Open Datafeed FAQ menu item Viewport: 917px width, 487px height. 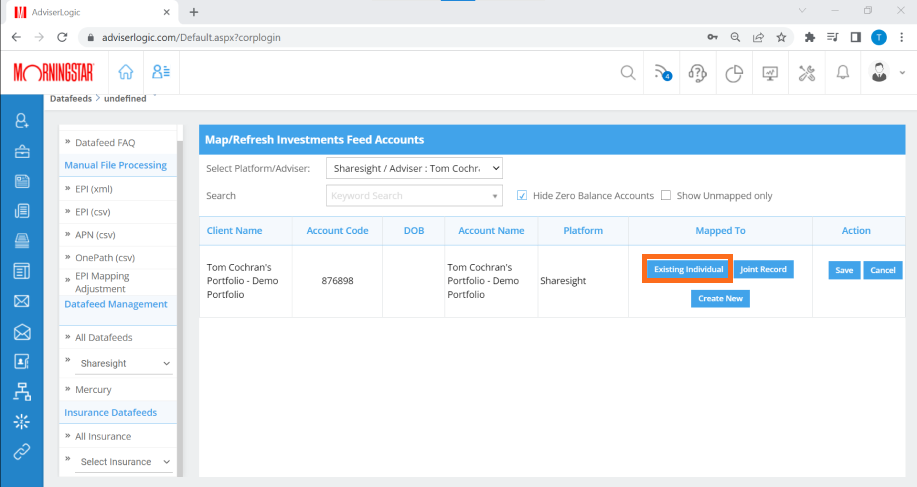105,143
